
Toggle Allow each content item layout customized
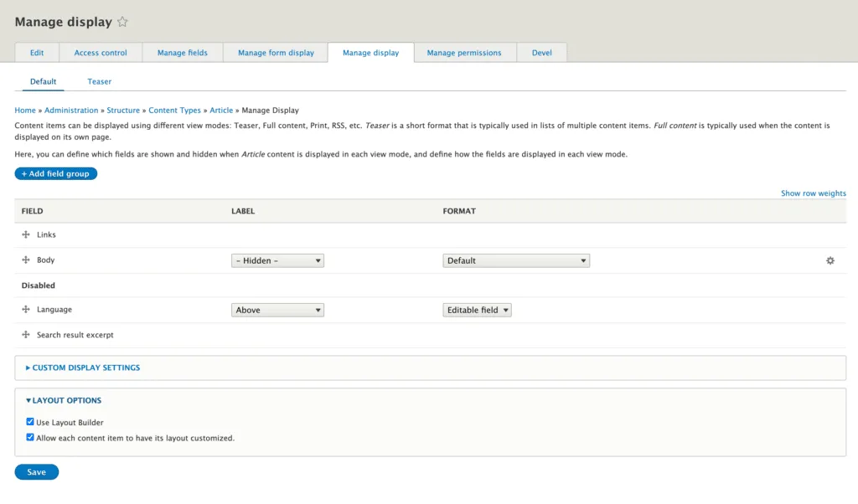[x=30, y=437]
